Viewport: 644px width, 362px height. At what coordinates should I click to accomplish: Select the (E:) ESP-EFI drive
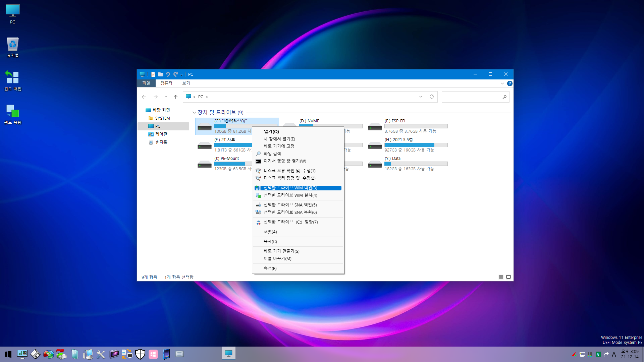pyautogui.click(x=408, y=126)
